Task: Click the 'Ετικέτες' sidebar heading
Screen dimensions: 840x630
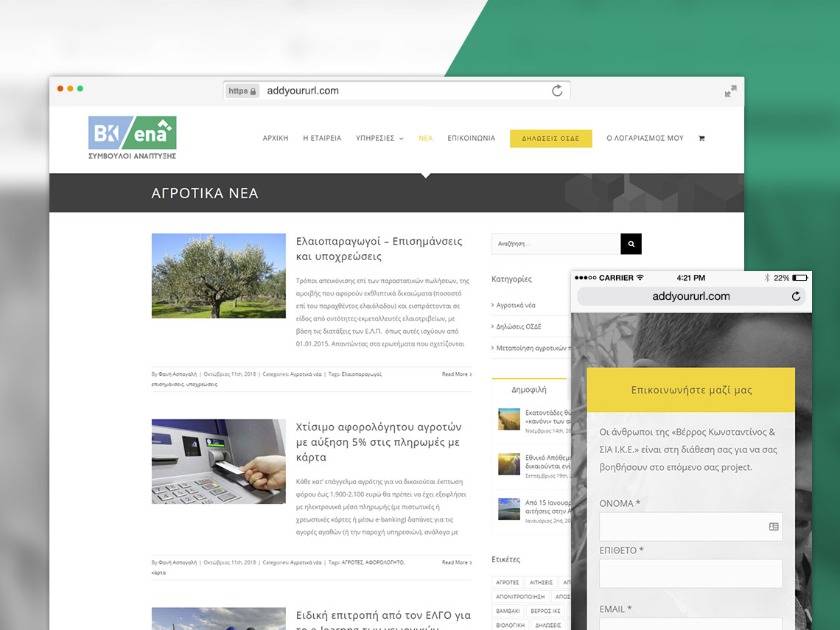Action: click(505, 559)
